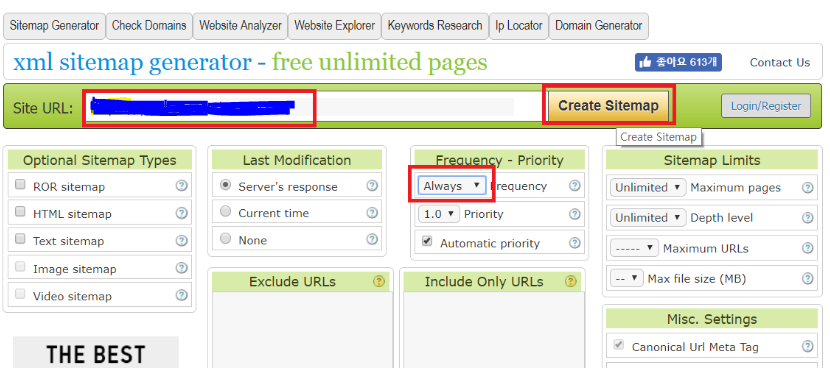Open help icon for Maximum URLs
830x381 pixels.
tap(807, 248)
